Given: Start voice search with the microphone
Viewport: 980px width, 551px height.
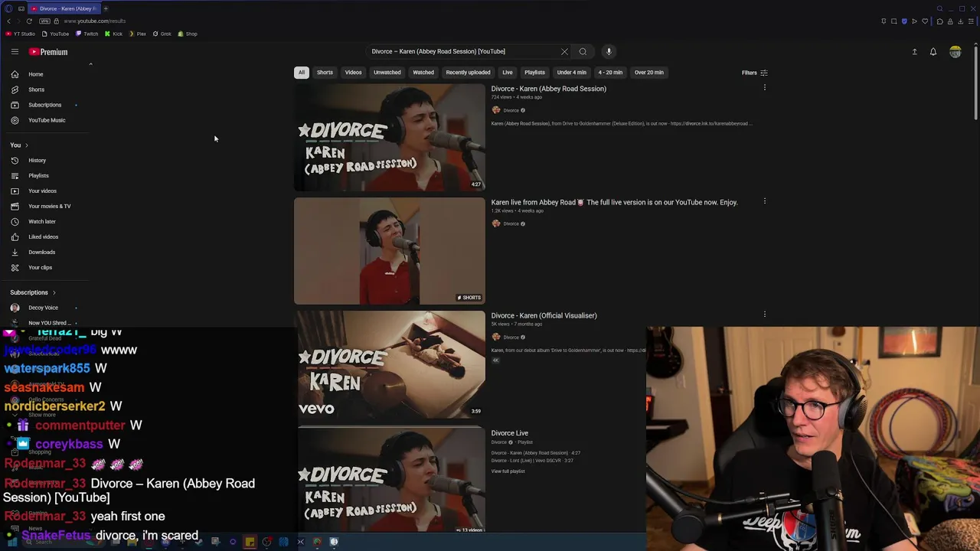Looking at the screenshot, I should point(609,51).
